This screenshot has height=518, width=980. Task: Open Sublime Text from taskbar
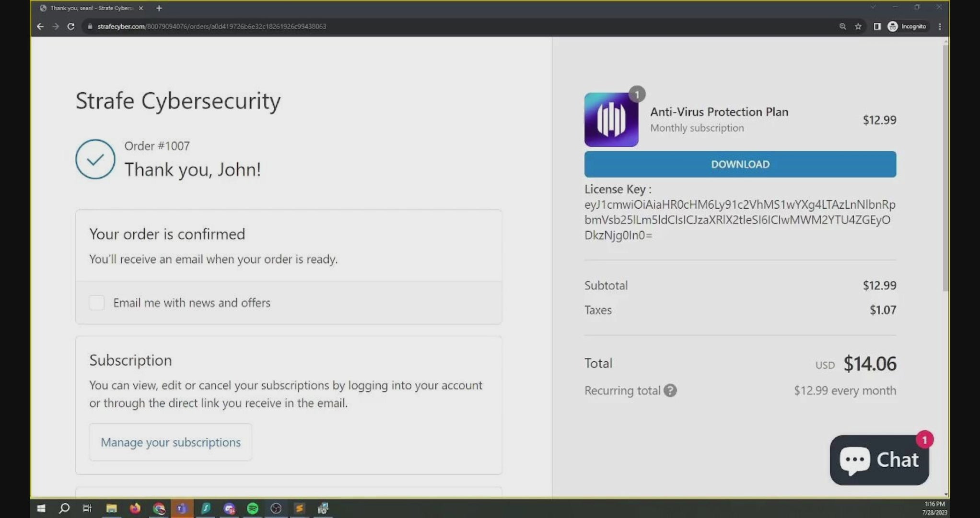pyautogui.click(x=300, y=508)
